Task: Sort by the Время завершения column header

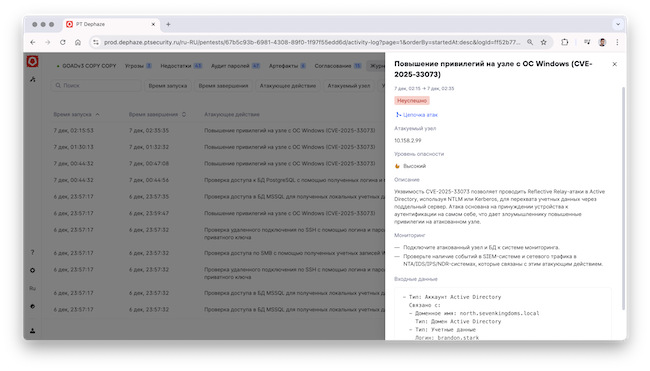Action: click(x=157, y=114)
